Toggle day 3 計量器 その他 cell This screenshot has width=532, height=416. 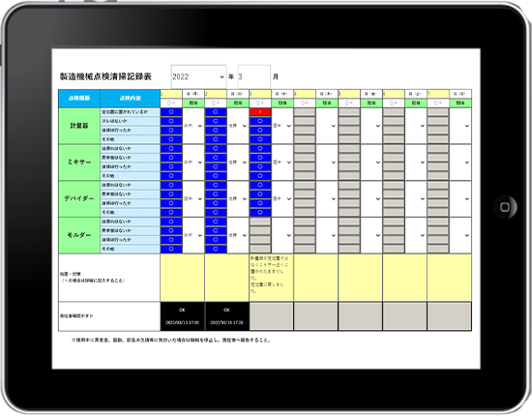(x=260, y=139)
